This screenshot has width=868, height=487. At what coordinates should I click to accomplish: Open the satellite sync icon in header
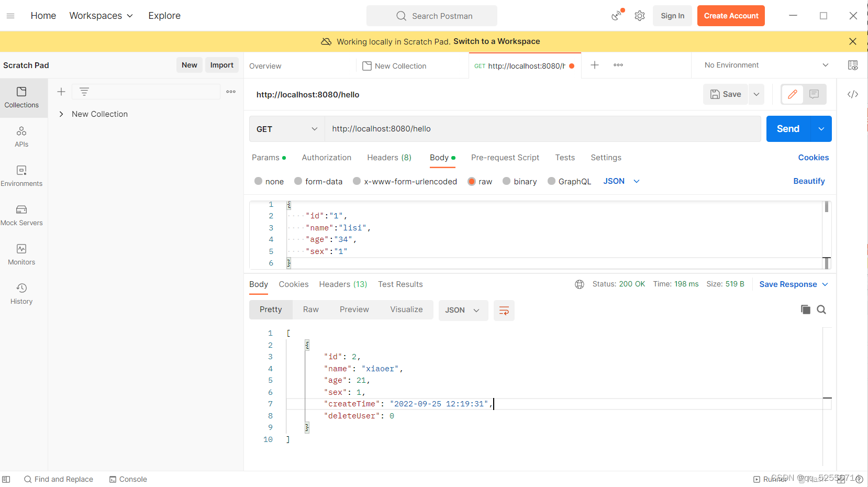coord(617,16)
